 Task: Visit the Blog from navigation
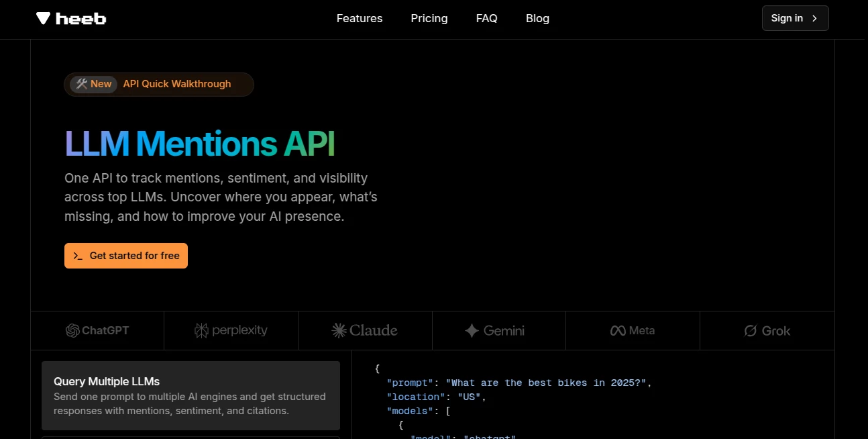537,19
